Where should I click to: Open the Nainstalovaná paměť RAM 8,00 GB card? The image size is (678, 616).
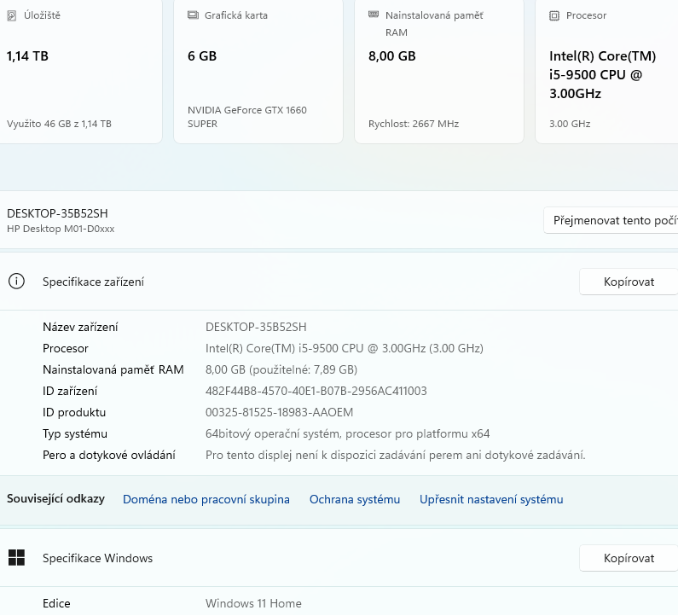439,72
